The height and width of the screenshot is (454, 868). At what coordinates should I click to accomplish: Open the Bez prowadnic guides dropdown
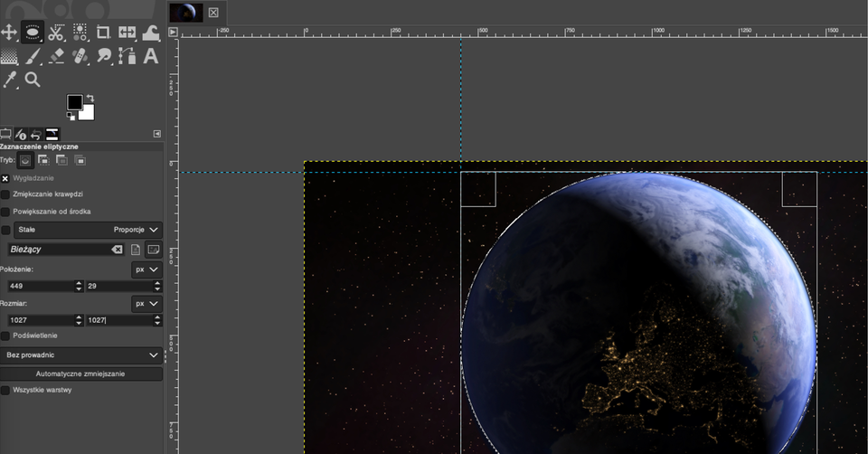[x=82, y=355]
